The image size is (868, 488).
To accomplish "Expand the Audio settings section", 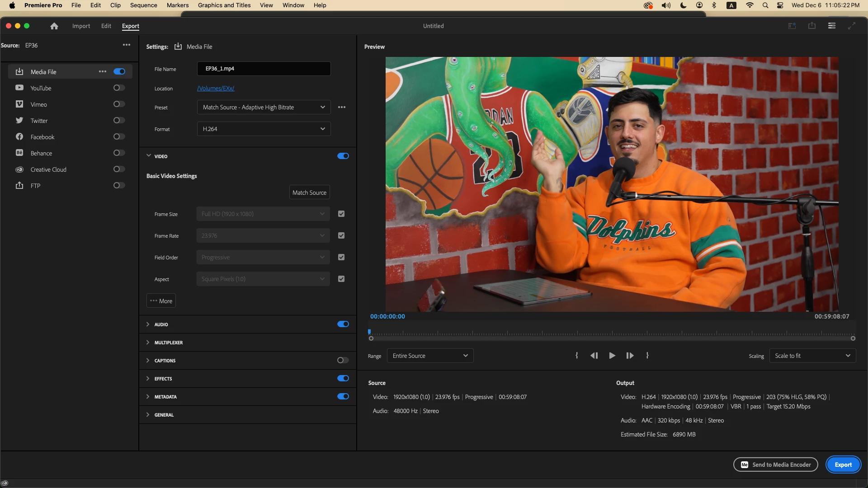I will pyautogui.click(x=148, y=324).
